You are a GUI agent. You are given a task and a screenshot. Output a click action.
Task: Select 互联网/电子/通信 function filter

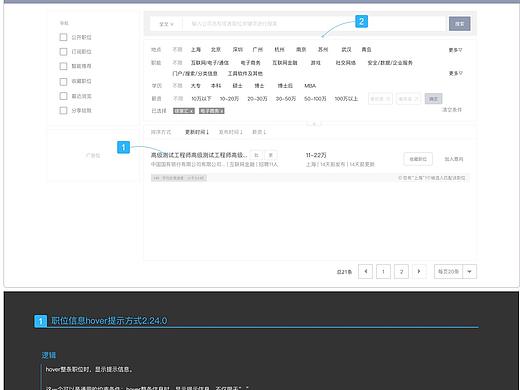tap(210, 63)
